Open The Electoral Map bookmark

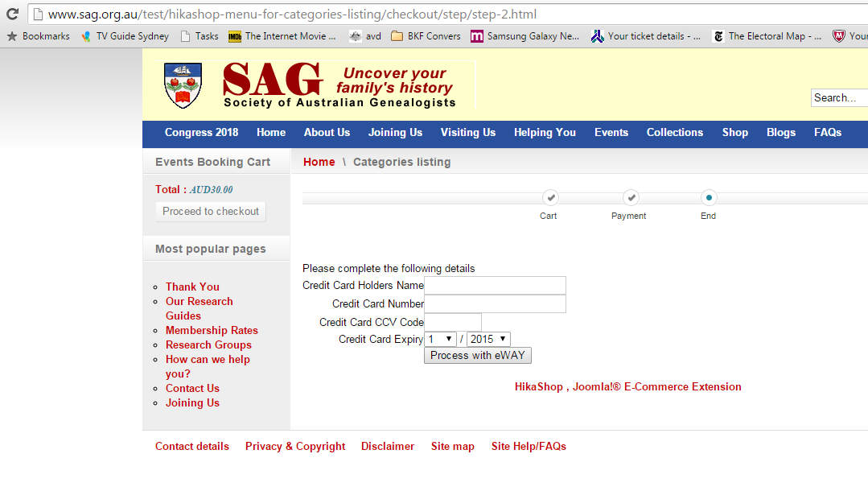tap(767, 36)
